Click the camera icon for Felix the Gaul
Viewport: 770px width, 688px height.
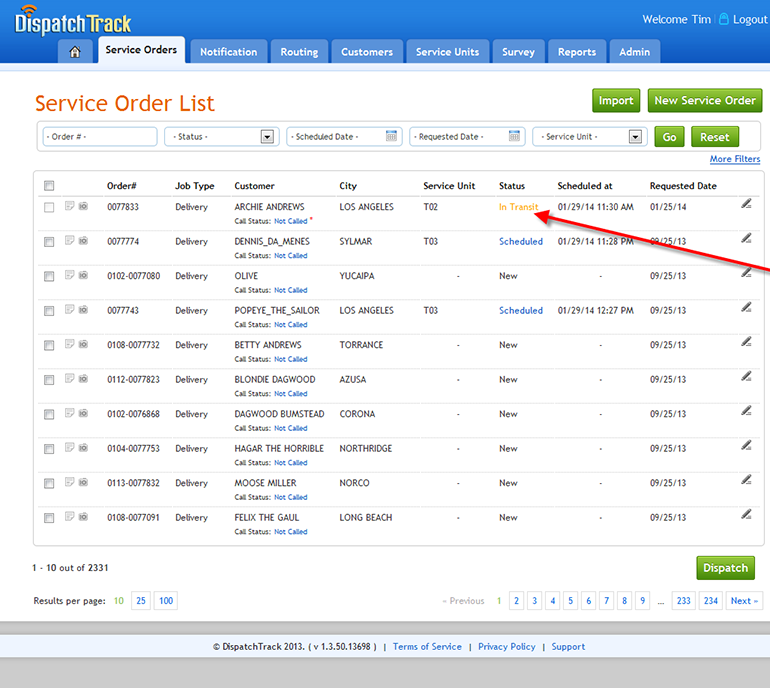83,518
